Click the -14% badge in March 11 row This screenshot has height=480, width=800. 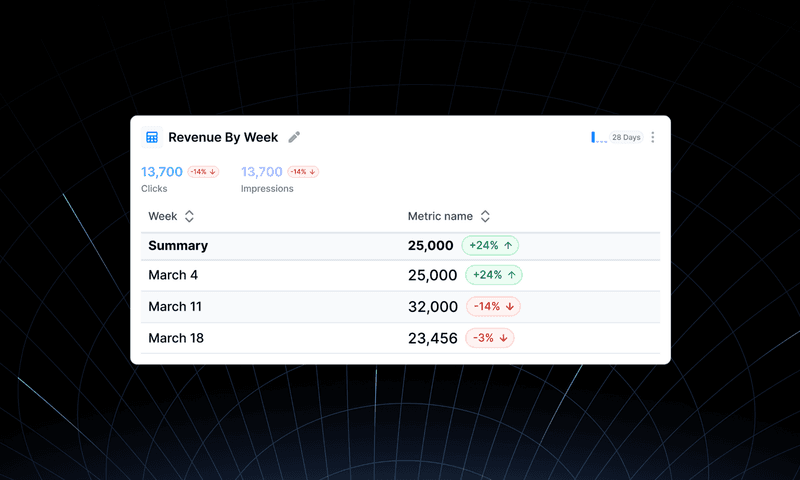tap(493, 307)
